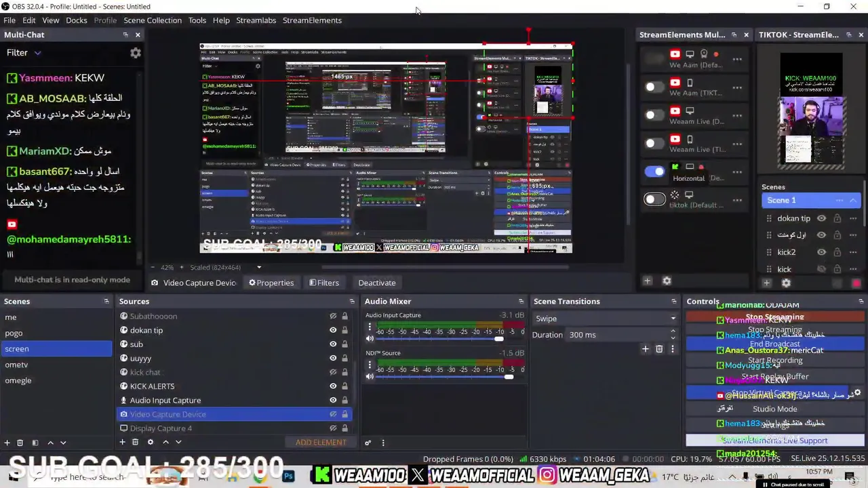
Task: Select Audio Input Capture in Sources list
Action: 235,401
